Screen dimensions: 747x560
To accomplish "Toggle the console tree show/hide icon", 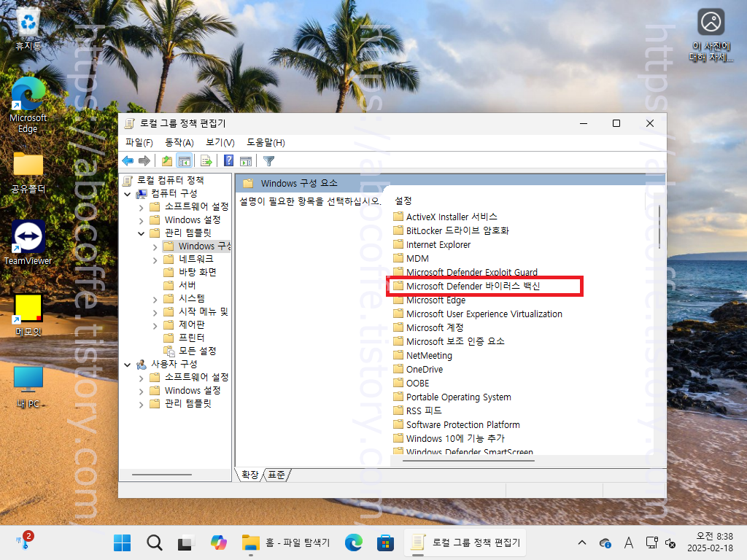I will 185,161.
